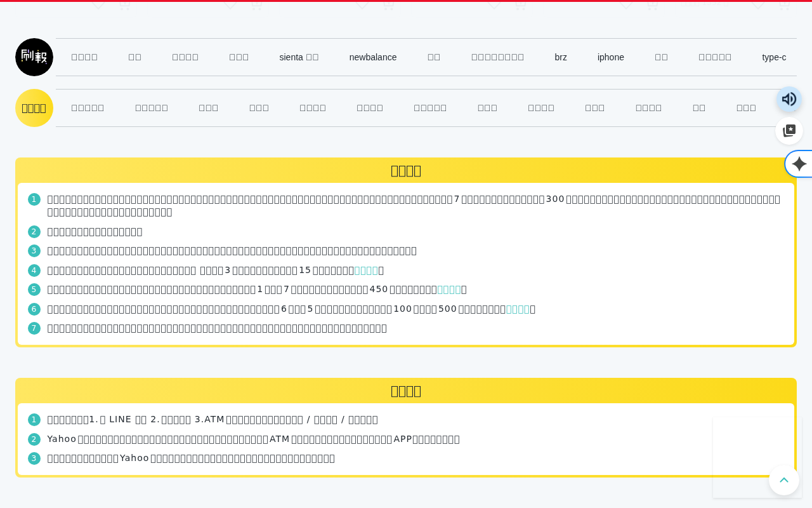Click the keyword between iphone and type-c nearest iphone
The height and width of the screenshot is (508, 812).
coord(661,57)
